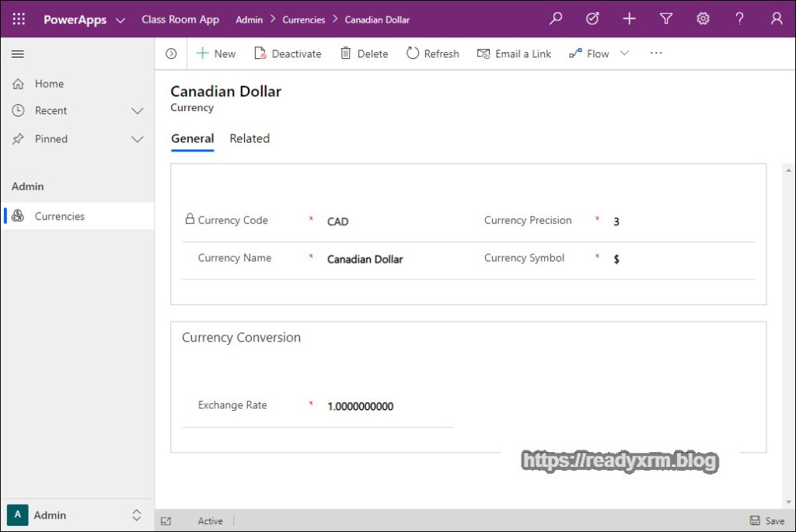The height and width of the screenshot is (532, 796).
Task: Select the General tab
Action: pos(192,139)
